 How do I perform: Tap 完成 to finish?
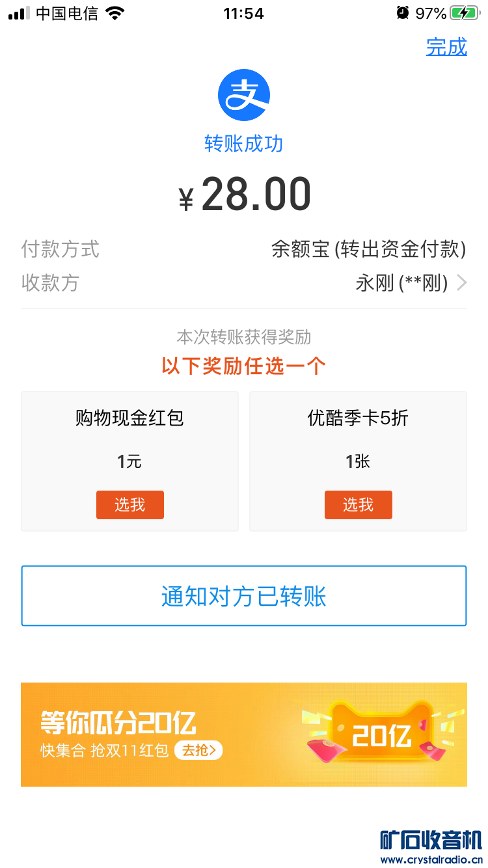pos(446,47)
